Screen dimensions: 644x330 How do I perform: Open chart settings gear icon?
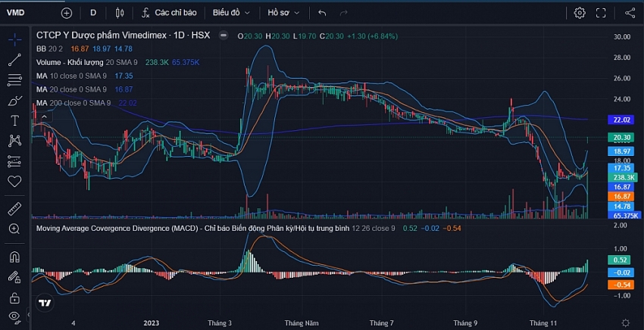pyautogui.click(x=580, y=13)
